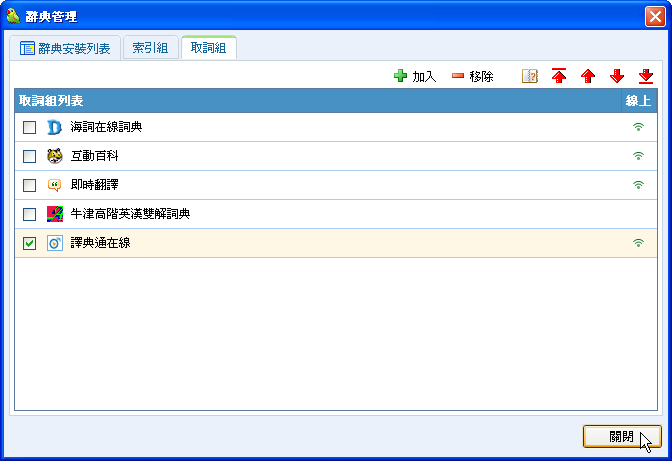Screen dimensions: 672x461
Task: Switch to the 辭典安裝列表 tab
Action: click(65, 48)
